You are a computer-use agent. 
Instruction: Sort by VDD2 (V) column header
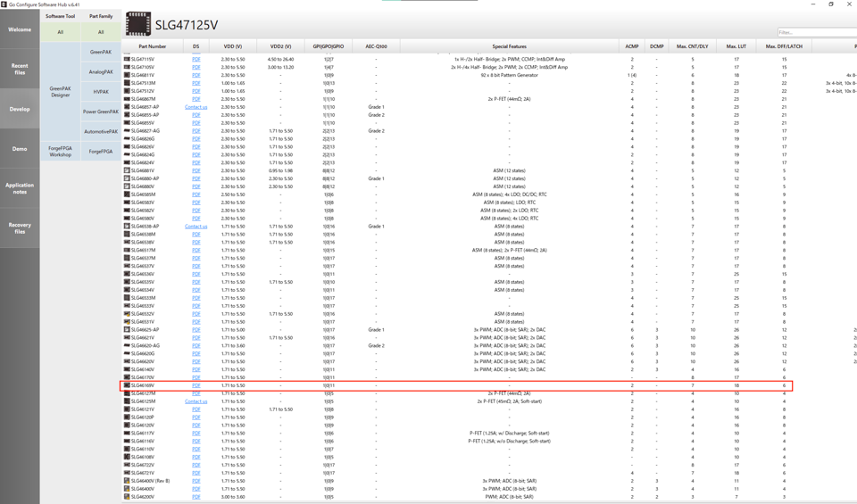[x=280, y=46]
